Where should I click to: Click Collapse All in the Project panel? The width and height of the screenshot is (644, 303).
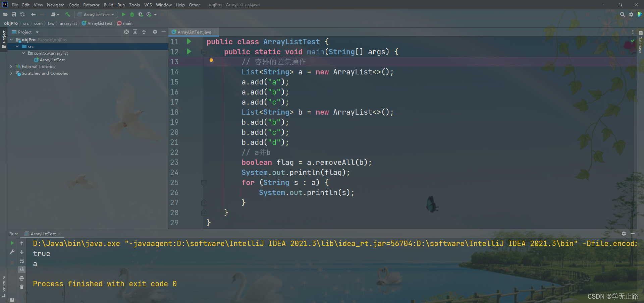[x=144, y=32]
